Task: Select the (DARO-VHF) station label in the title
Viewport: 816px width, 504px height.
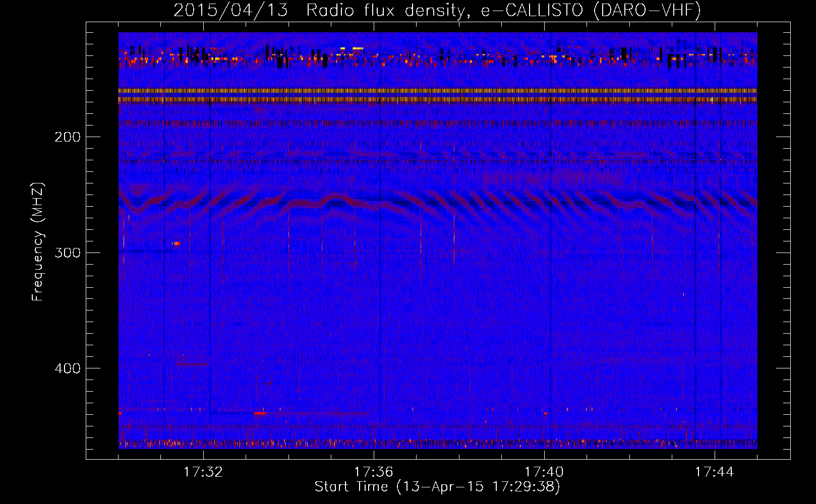Action: (x=647, y=10)
